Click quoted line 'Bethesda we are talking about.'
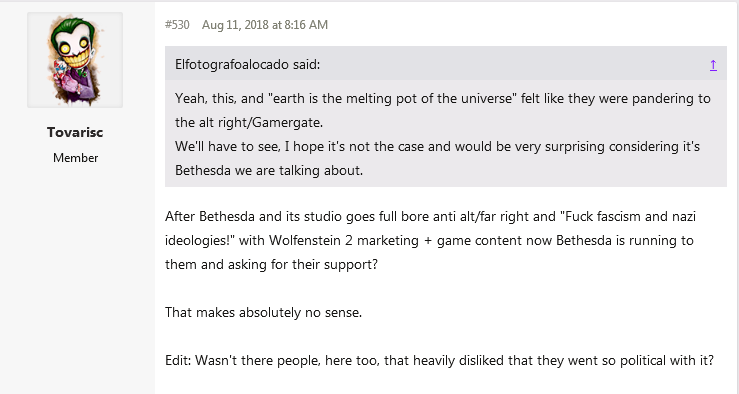The image size is (739, 394). point(269,171)
